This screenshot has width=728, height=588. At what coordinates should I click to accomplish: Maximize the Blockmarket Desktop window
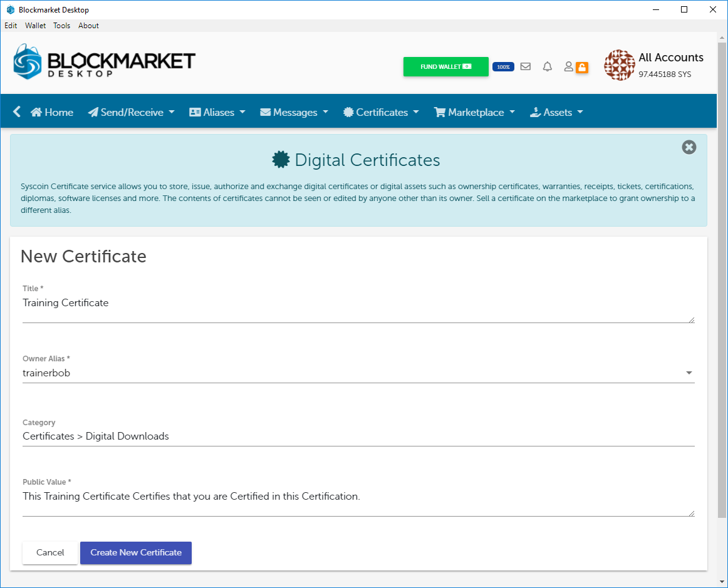684,9
